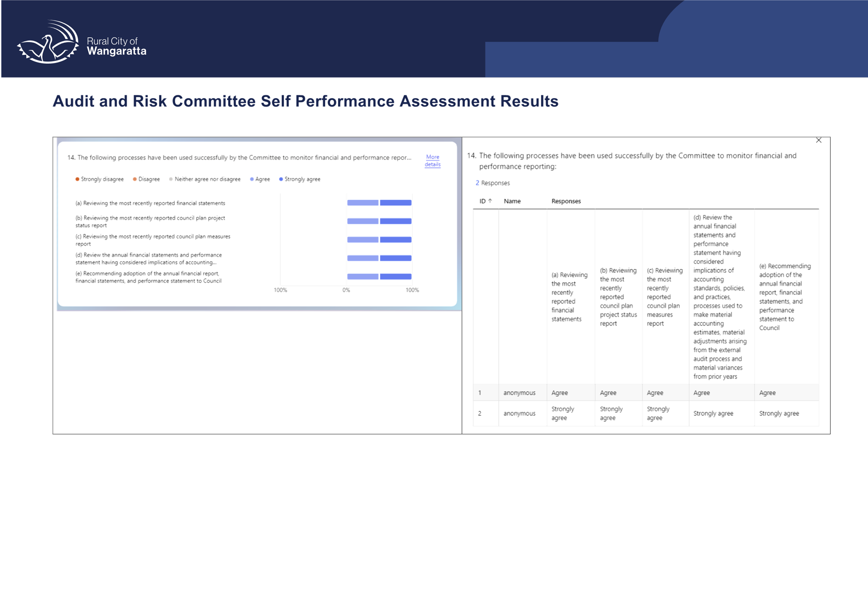Image resolution: width=868 pixels, height=613 pixels.
Task: Click the chart label '(b) Reviewing the most recently reported council plan project status report'
Action: [150, 221]
